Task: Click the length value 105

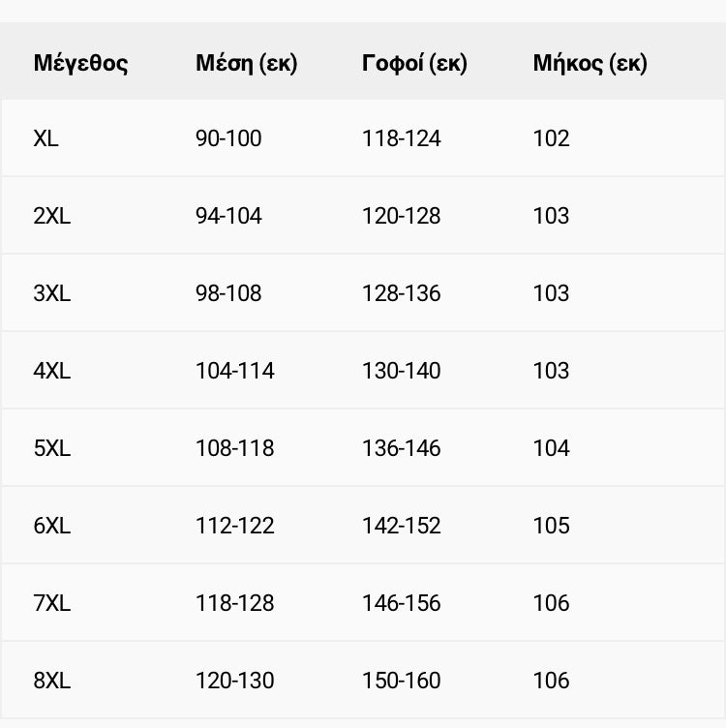Action: 551,526
